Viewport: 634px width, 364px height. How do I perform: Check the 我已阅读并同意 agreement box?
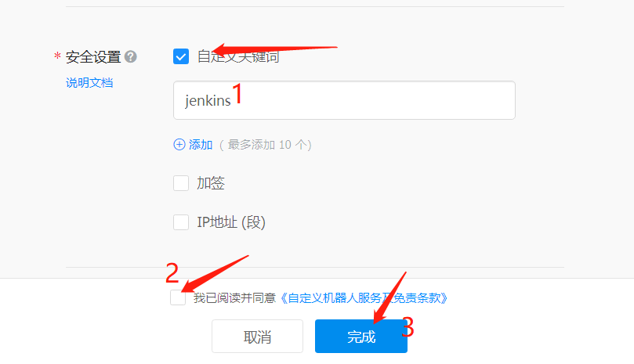178,297
